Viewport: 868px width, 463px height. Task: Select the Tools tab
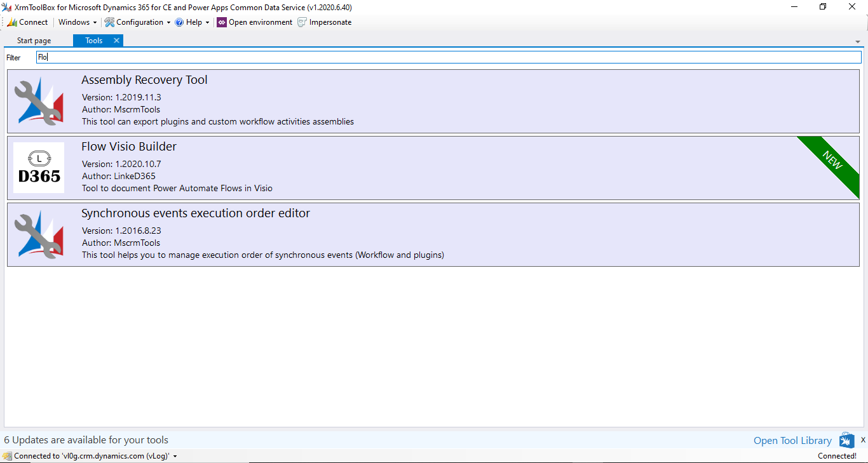tap(94, 41)
